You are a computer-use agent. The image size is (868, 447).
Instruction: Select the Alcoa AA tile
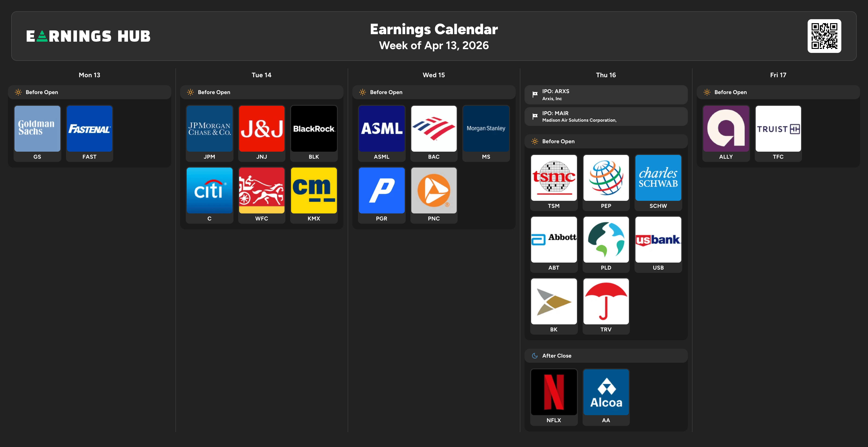pyautogui.click(x=606, y=392)
